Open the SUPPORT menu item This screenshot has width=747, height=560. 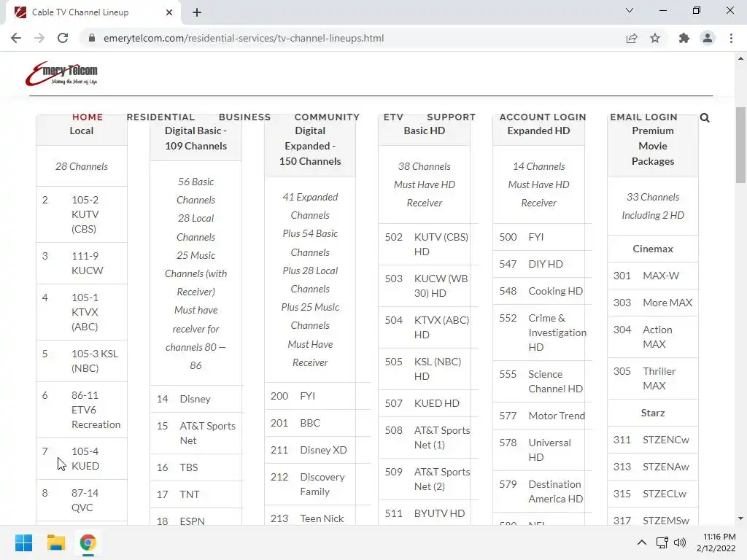tap(451, 117)
